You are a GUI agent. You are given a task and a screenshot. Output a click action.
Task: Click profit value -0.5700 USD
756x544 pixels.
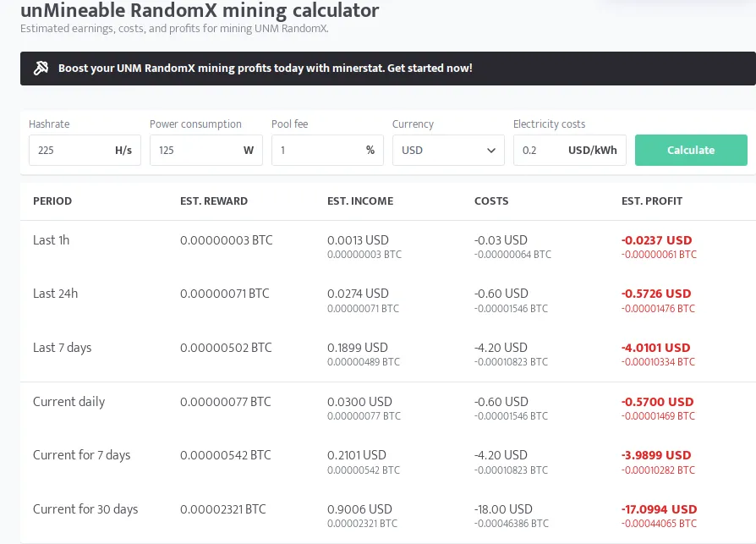coord(658,402)
